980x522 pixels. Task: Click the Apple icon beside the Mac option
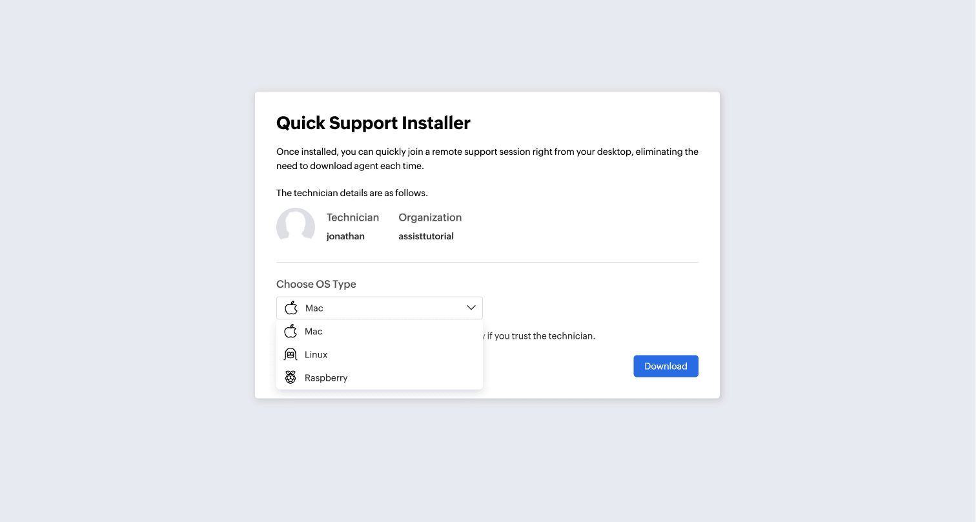291,331
